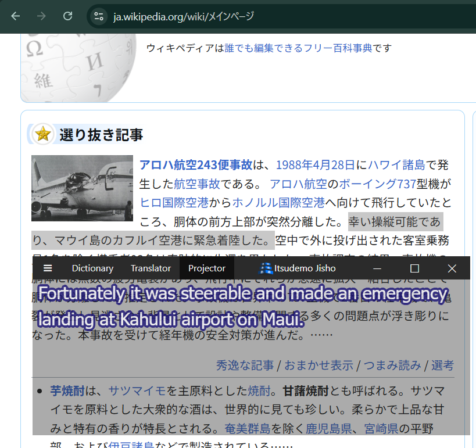Screen dimensions: 476x448
Task: Click the browser forward arrow
Action: pos(41,16)
